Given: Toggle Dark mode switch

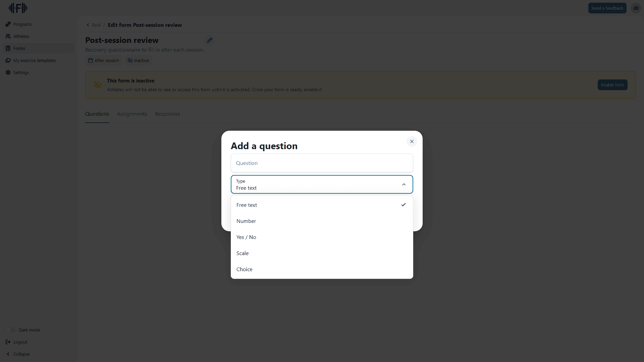Looking at the screenshot, I should point(10,330).
